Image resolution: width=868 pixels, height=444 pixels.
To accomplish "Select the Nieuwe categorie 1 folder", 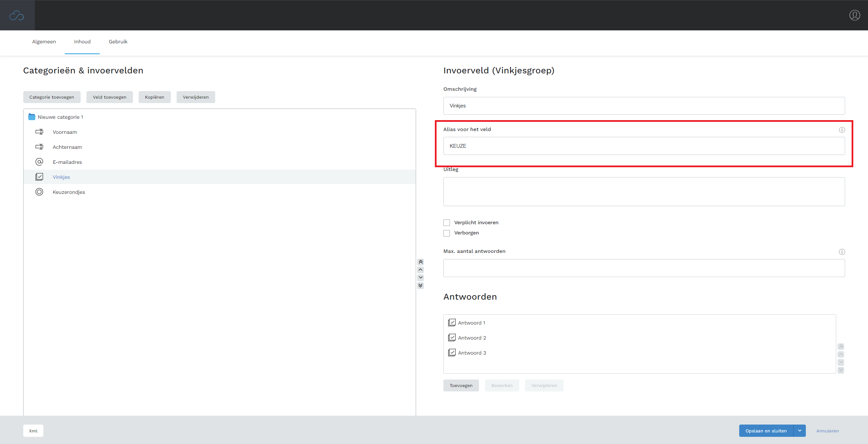I will coord(60,117).
